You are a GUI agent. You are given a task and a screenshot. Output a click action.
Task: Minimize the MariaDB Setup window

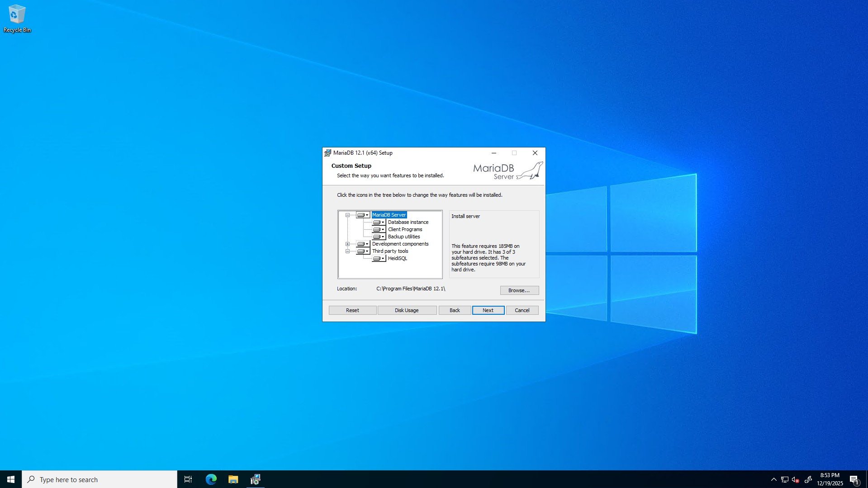click(494, 153)
